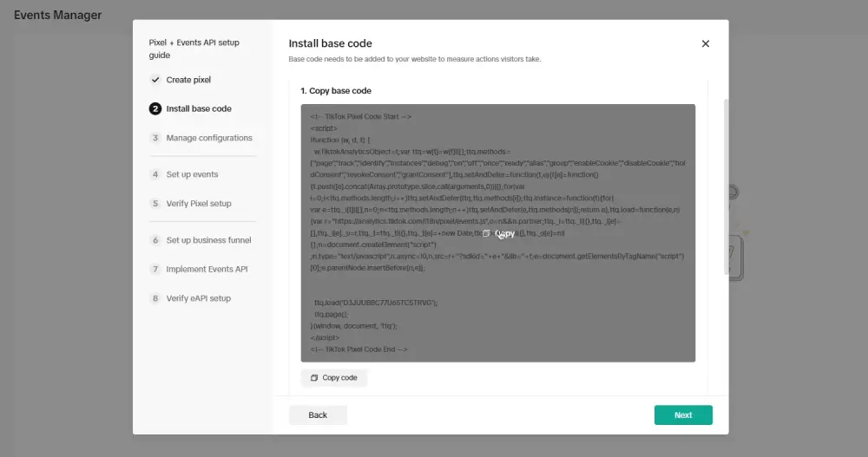Click the 'TikTok Pixel Code Start' comment line
This screenshot has height=457, width=868.
[x=361, y=117]
